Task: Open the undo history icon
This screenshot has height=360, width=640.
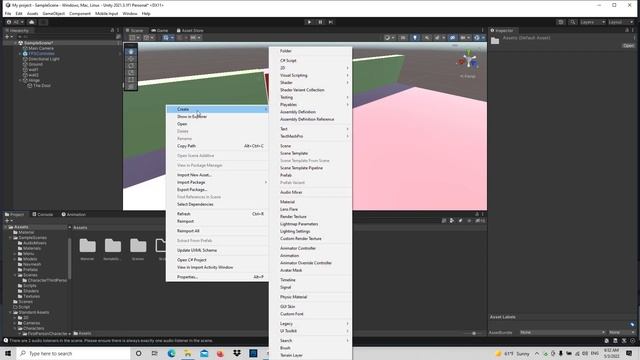Action: (561, 22)
